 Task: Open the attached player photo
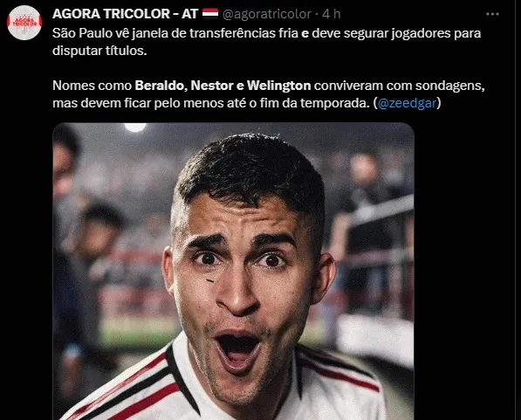(x=233, y=272)
